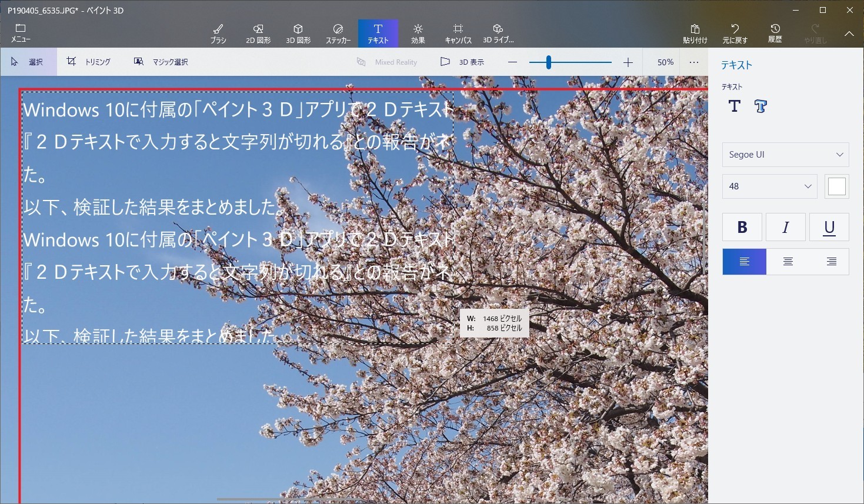The width and height of the screenshot is (864, 504).
Task: Click the zoom out minus button
Action: [x=513, y=62]
